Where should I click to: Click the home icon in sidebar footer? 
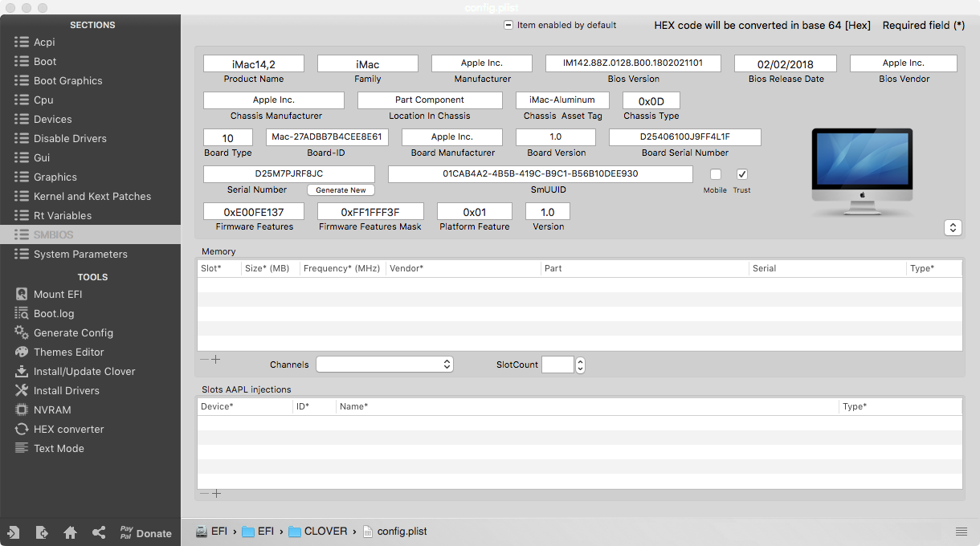point(71,532)
